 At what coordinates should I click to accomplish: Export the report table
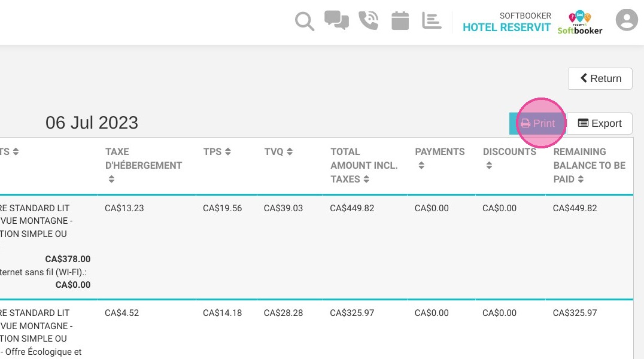tap(600, 123)
